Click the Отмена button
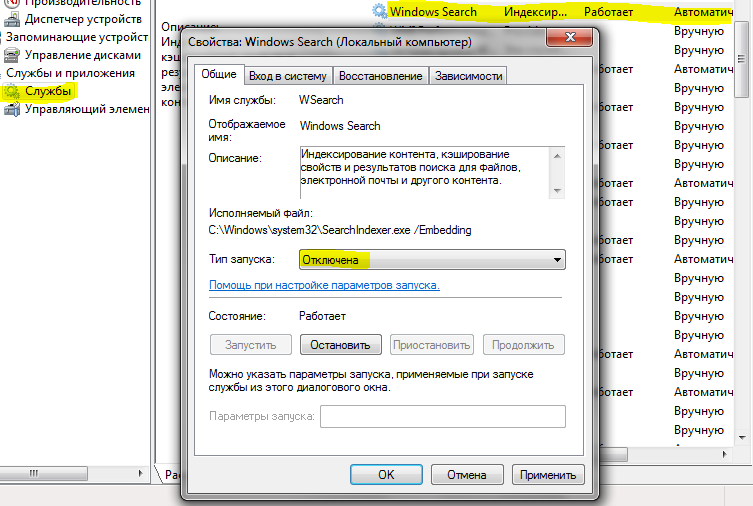 point(466,474)
